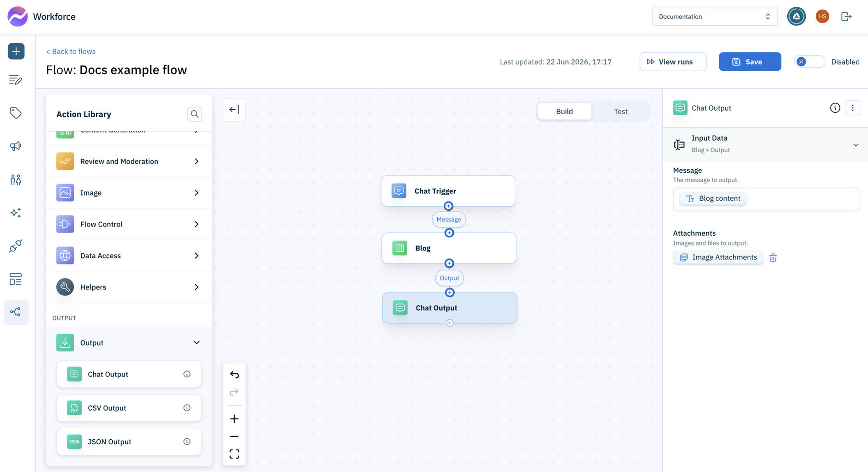This screenshot has width=868, height=472.
Task: Add step below Chat Output node
Action: (450, 323)
